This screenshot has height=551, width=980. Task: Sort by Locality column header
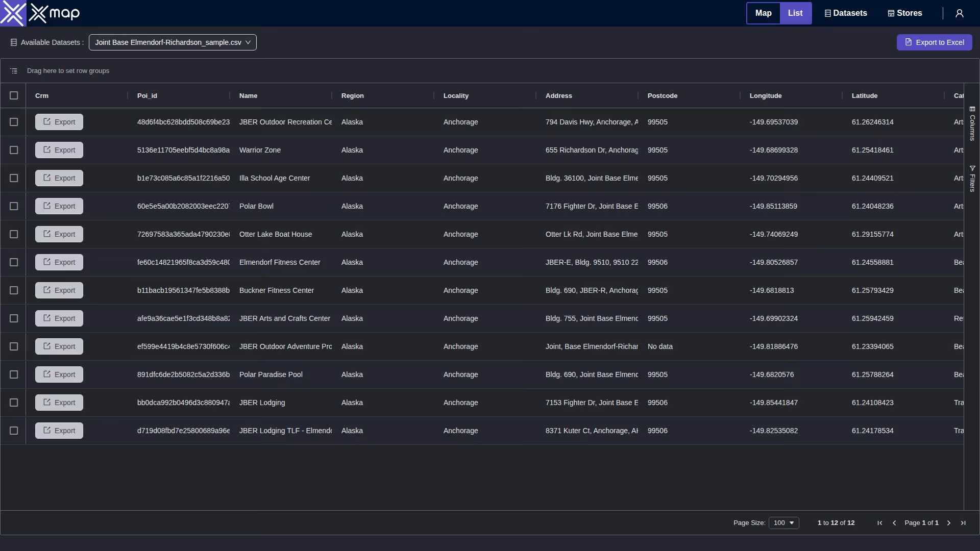[456, 96]
